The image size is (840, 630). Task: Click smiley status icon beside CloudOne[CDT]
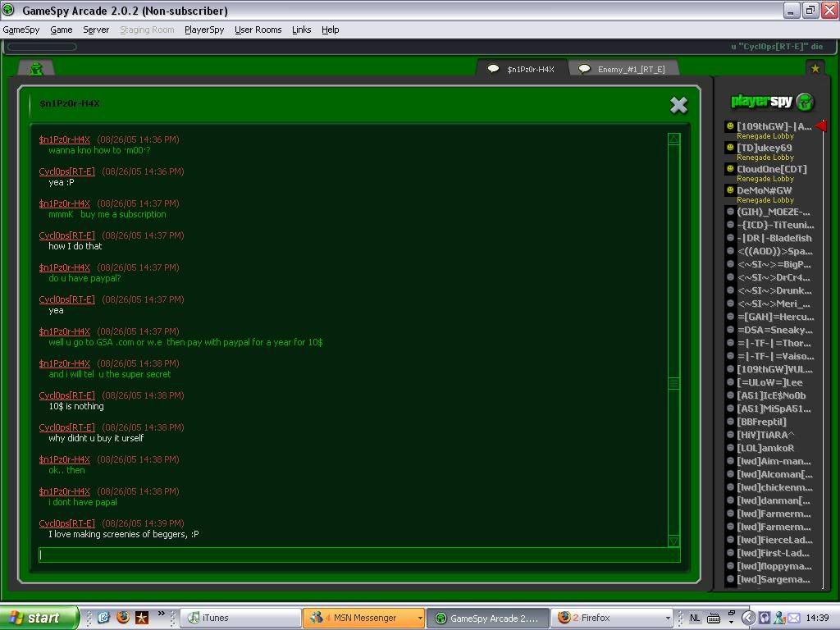click(x=729, y=169)
